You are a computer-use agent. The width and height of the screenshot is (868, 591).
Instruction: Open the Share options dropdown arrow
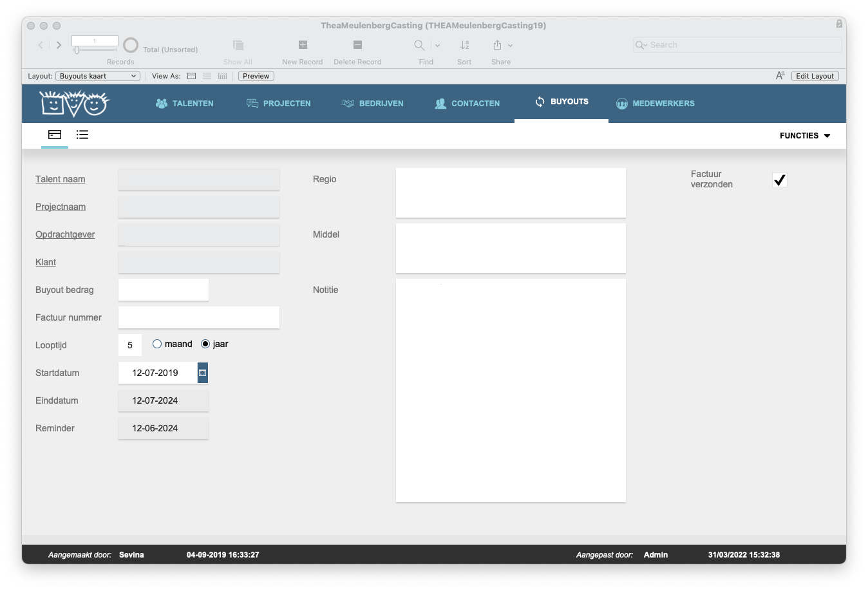510,46
